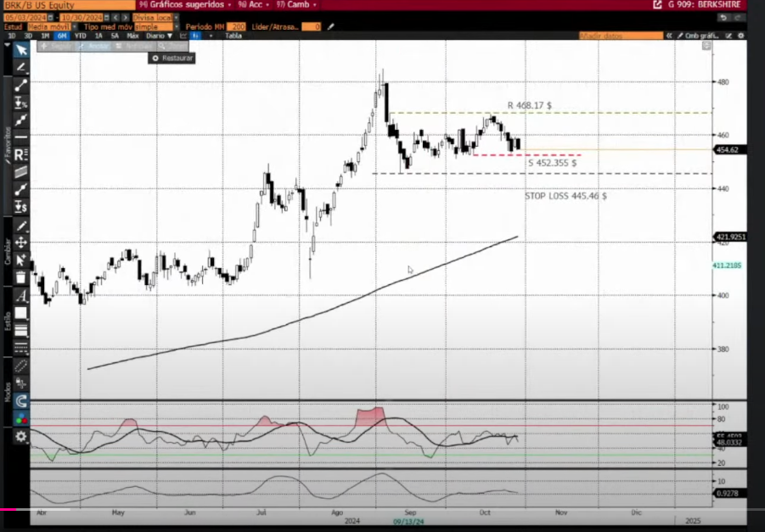Open the text style A tool
Screen dimensions: 765x532
21,295
